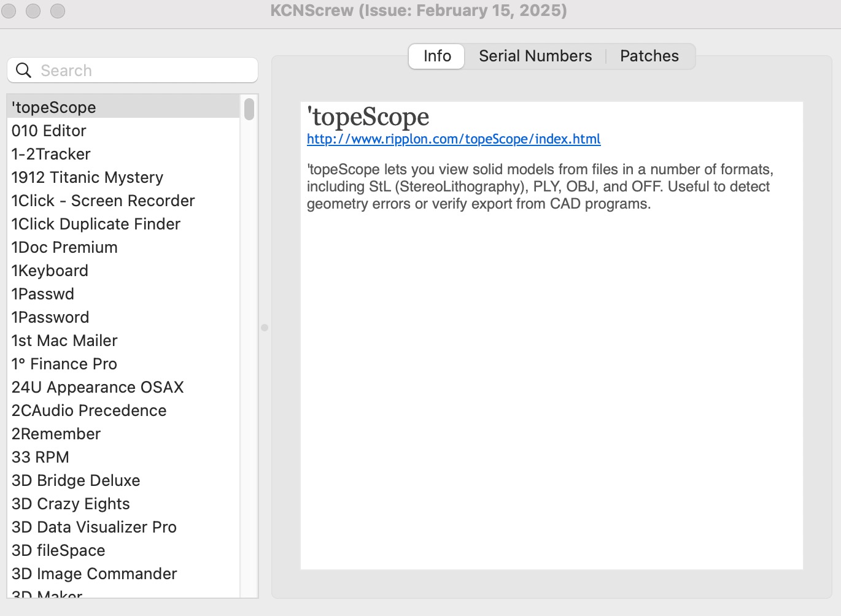The image size is (841, 616).
Task: Click the zoom window button
Action: (x=58, y=11)
